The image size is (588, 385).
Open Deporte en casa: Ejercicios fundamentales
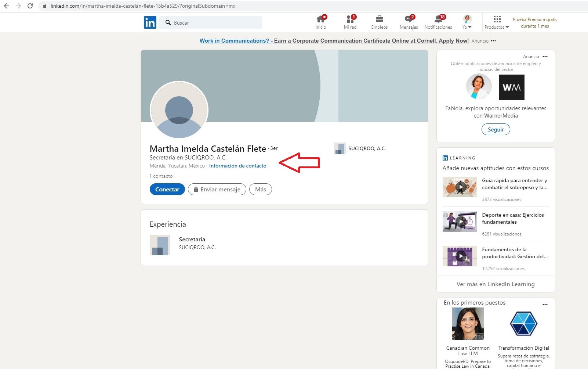pos(513,219)
